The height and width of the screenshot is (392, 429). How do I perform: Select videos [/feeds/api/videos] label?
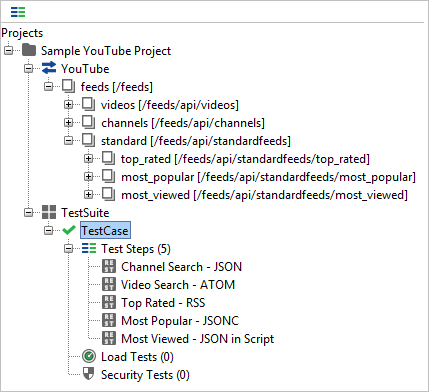point(170,105)
